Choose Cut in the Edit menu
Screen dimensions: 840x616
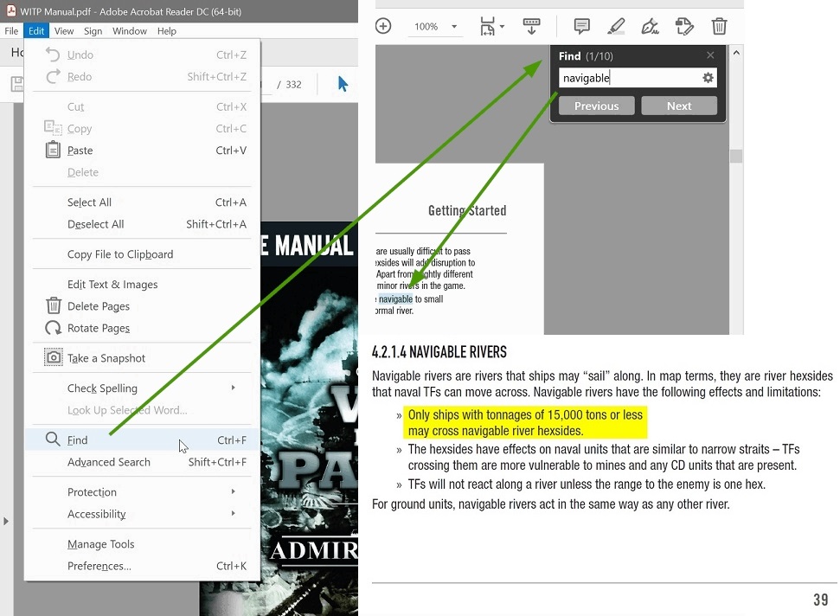click(x=143, y=106)
